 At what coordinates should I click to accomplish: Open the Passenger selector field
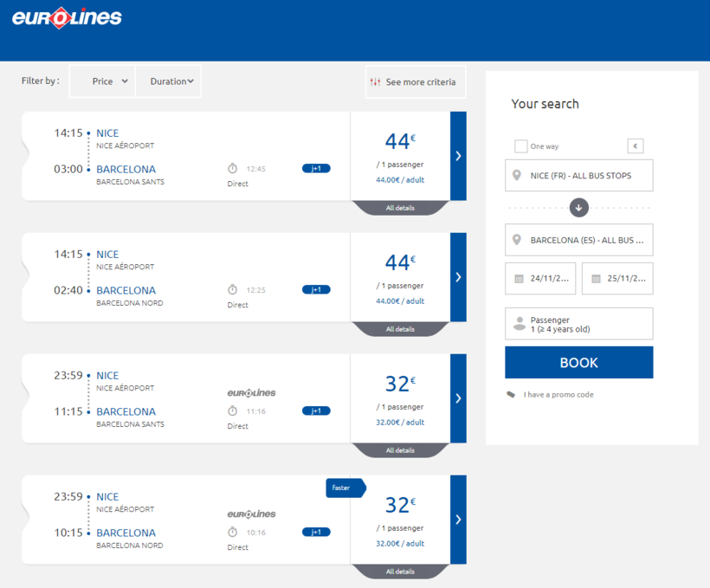coord(578,324)
